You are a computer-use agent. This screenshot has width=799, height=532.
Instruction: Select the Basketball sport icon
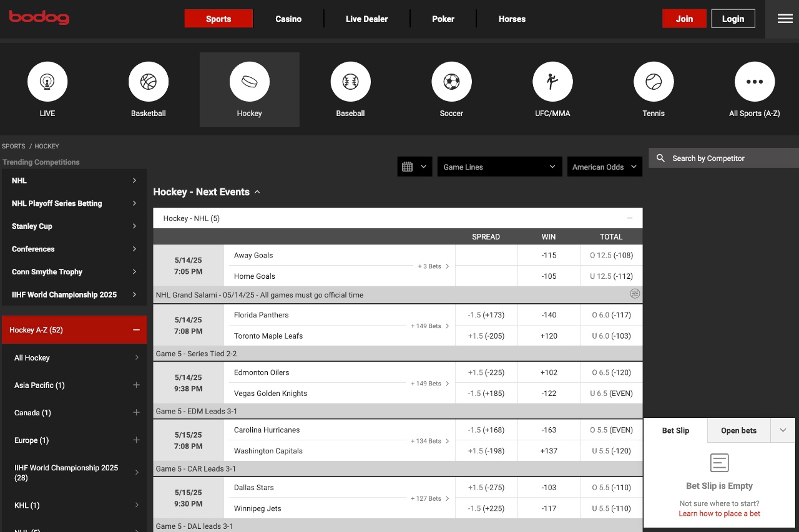tap(149, 81)
